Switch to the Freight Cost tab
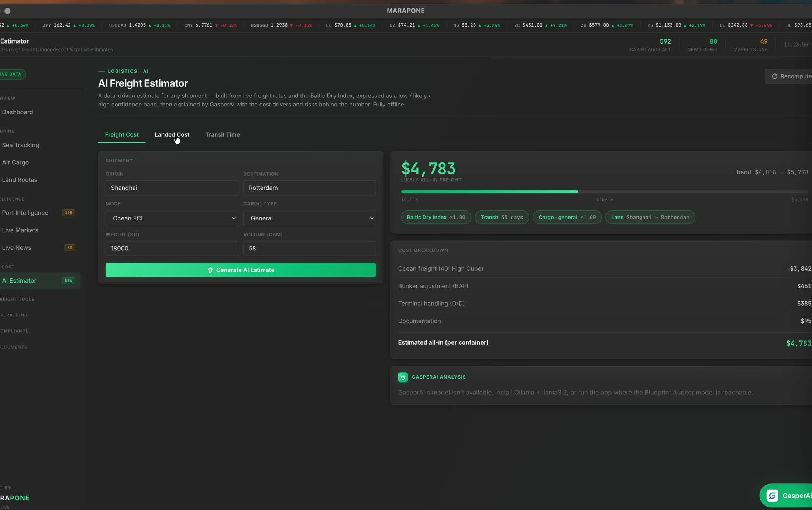Viewport: 812px width, 510px height. [122, 134]
